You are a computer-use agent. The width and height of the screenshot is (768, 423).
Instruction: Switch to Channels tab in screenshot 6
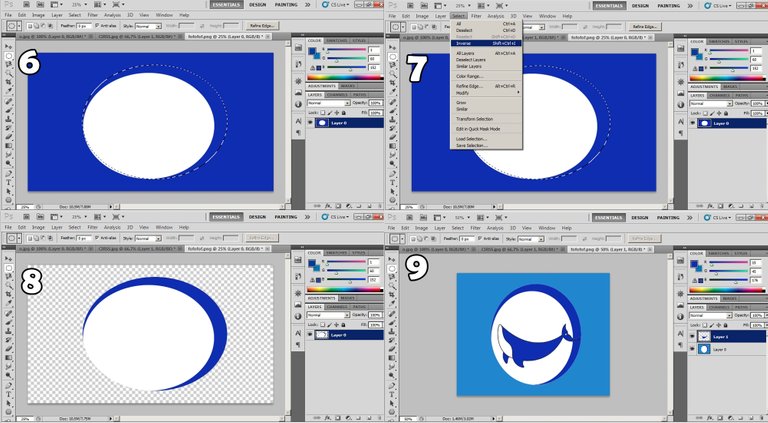337,95
